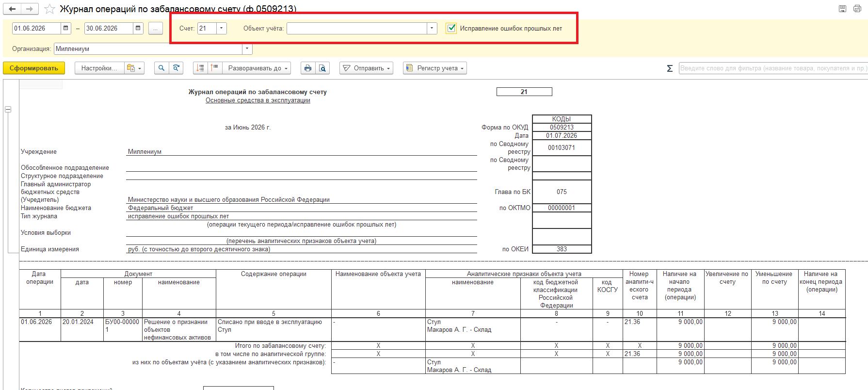Click the Настройки... button
868x390 pixels.
[x=99, y=68]
